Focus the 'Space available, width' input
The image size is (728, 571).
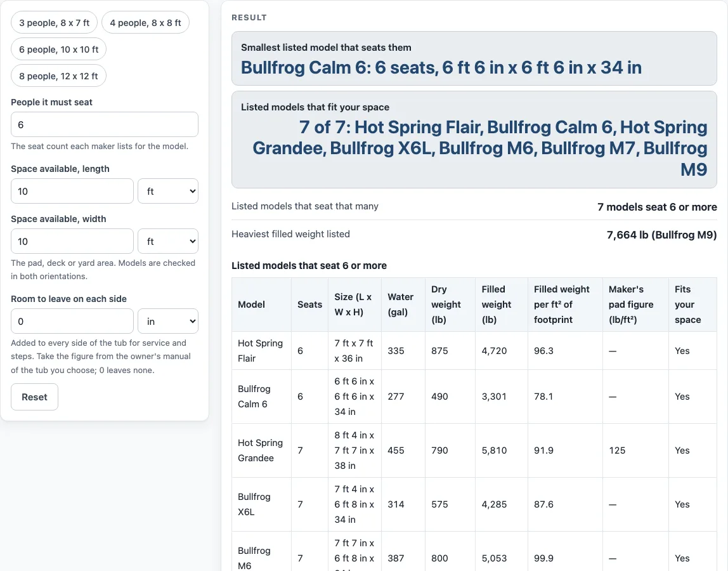(x=72, y=241)
